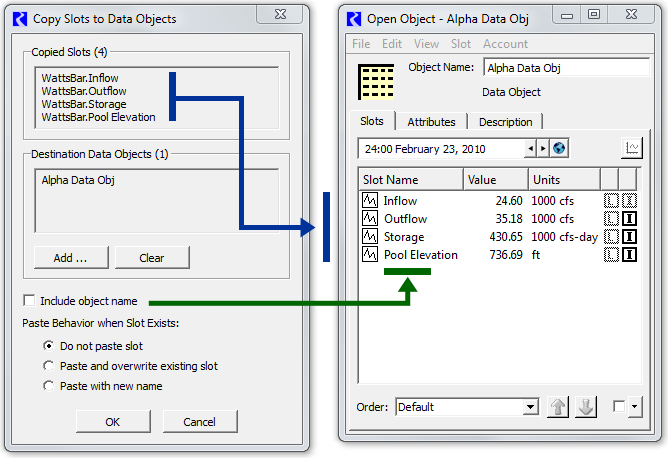The height and width of the screenshot is (458, 668).
Task: Select WattsBar.Pool Elevation in Copied Slots
Action: point(98,117)
